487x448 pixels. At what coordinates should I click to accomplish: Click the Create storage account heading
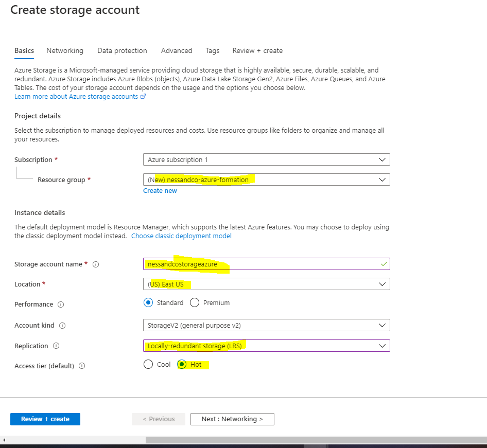pos(75,10)
